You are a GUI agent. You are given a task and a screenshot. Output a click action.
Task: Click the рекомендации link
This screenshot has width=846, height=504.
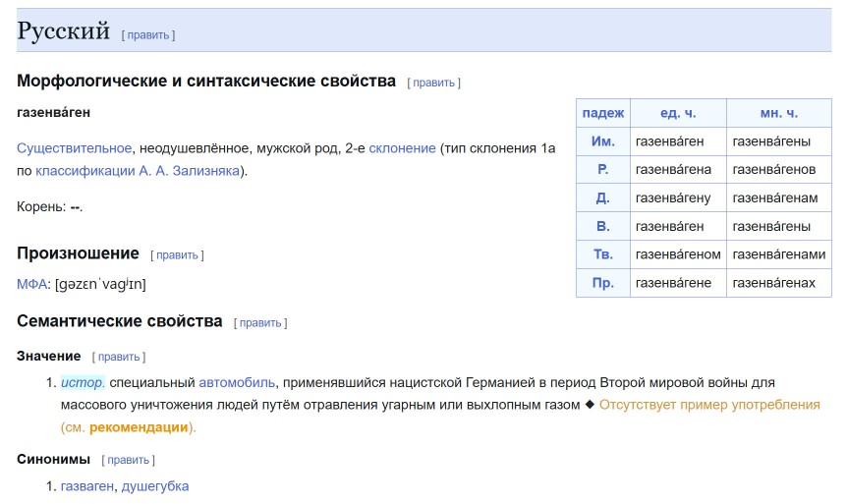tap(139, 427)
